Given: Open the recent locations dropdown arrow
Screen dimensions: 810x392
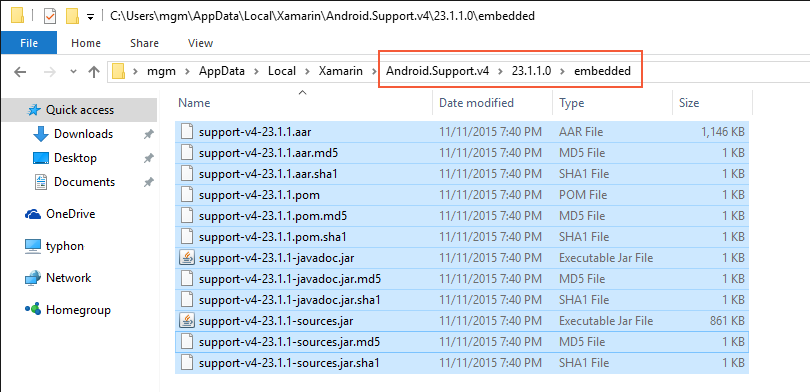Looking at the screenshot, I should tap(73, 71).
